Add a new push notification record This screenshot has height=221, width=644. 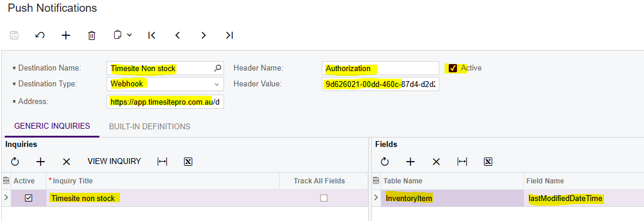tap(66, 35)
